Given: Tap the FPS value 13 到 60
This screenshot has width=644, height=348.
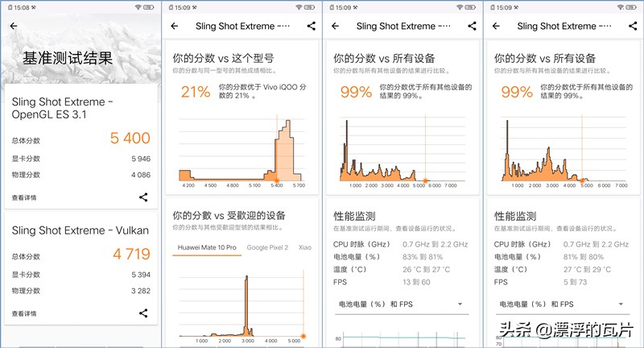Looking at the screenshot, I should tap(416, 282).
